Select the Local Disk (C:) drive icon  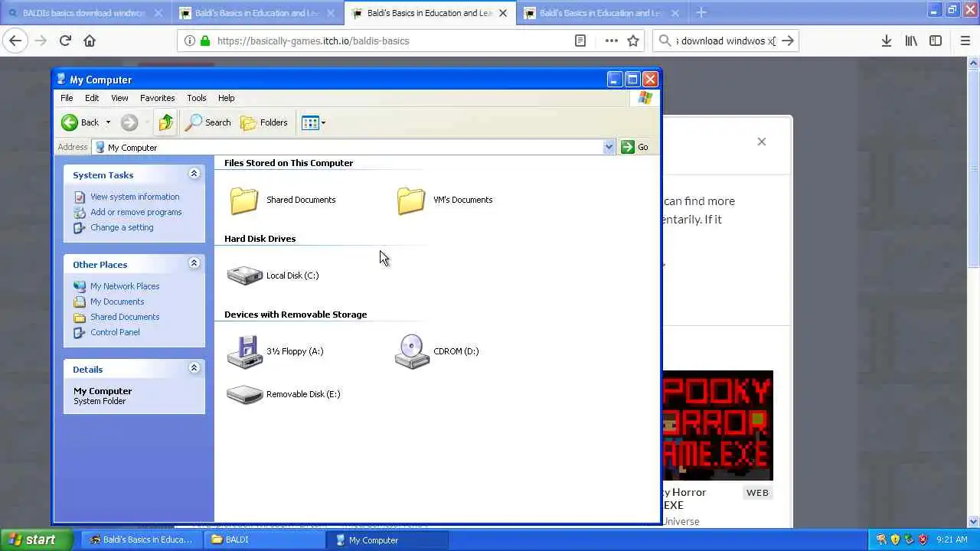[245, 275]
